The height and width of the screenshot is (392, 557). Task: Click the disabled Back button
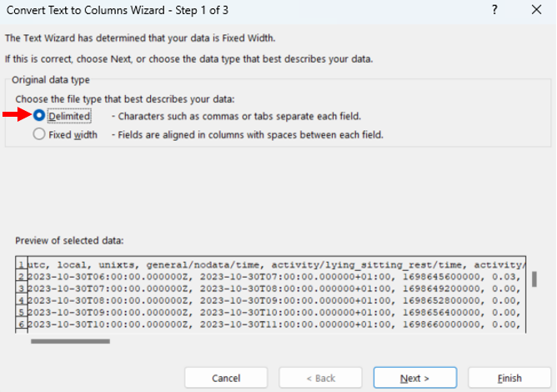320,378
